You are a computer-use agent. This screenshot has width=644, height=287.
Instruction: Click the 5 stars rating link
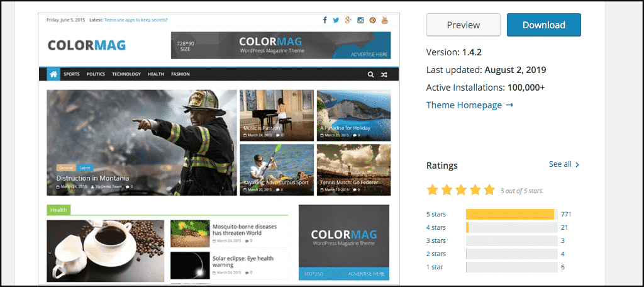click(x=436, y=214)
